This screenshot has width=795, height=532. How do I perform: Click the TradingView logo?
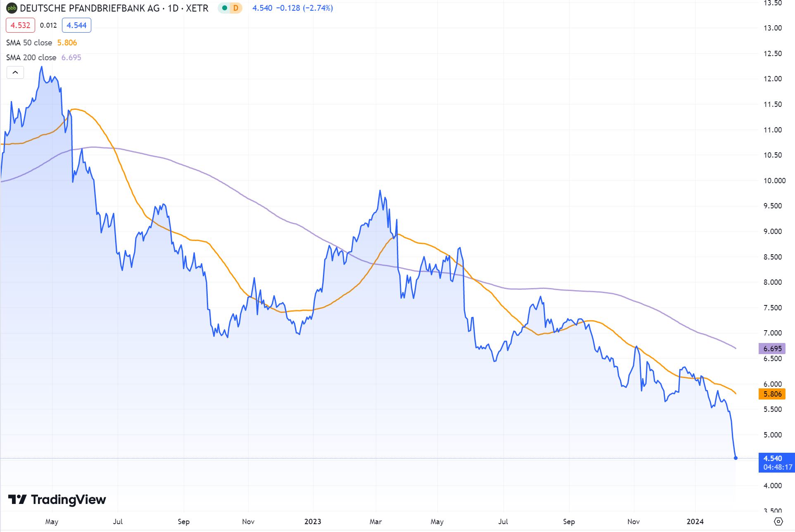pyautogui.click(x=57, y=499)
